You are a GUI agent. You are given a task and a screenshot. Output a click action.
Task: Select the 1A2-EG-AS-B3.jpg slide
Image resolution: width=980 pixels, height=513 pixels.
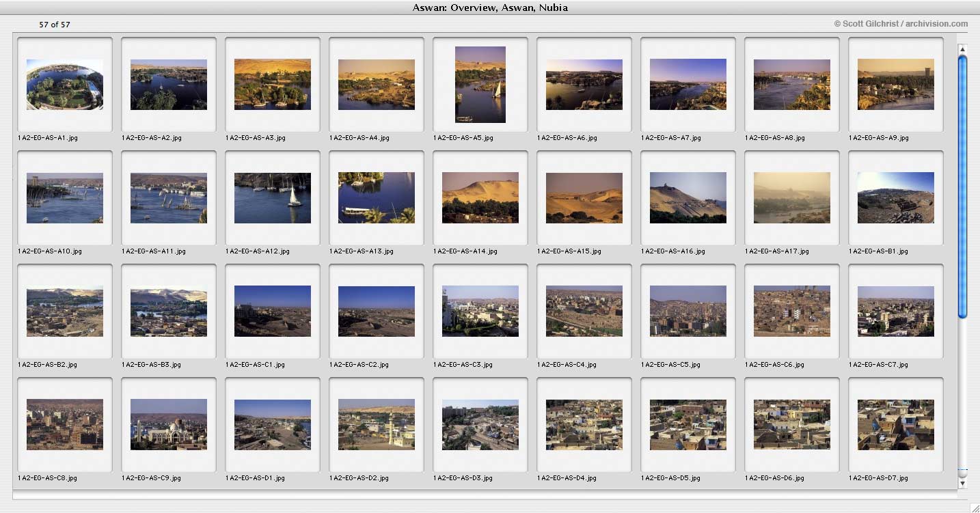click(x=169, y=311)
